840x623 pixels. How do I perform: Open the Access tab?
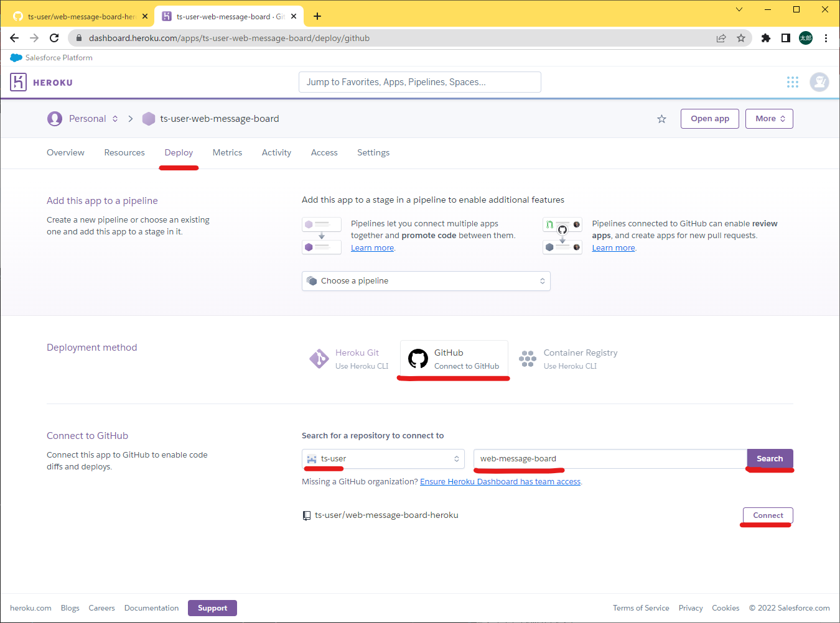(x=324, y=152)
